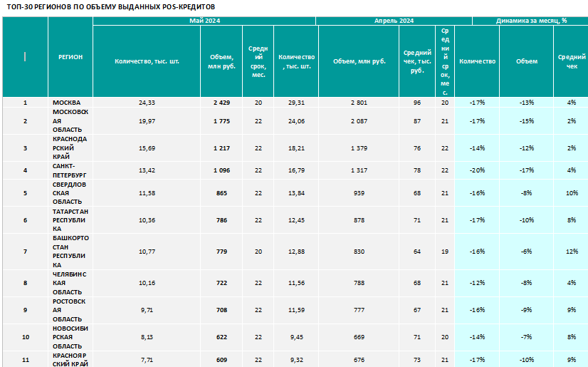Select the bold value 865
Viewport: 588px width, 367px height.
[x=221, y=193]
